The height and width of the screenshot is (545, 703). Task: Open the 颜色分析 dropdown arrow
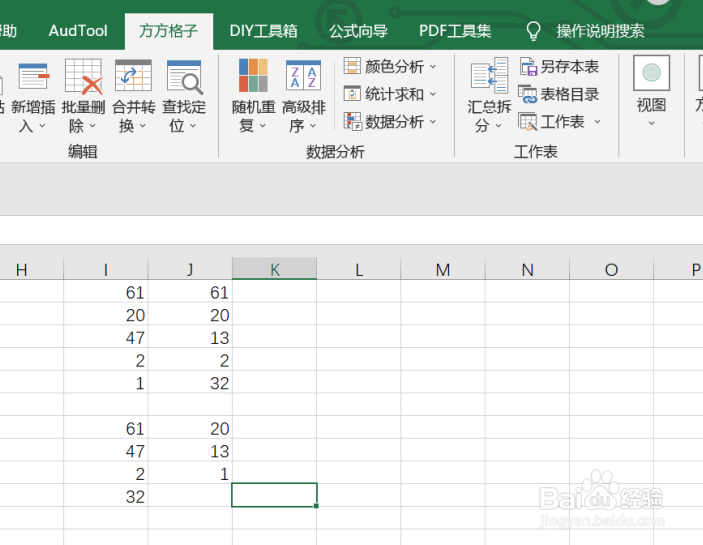(x=433, y=67)
